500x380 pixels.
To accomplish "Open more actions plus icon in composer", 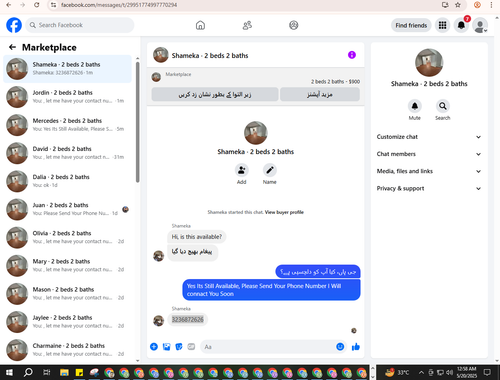I will [x=154, y=347].
